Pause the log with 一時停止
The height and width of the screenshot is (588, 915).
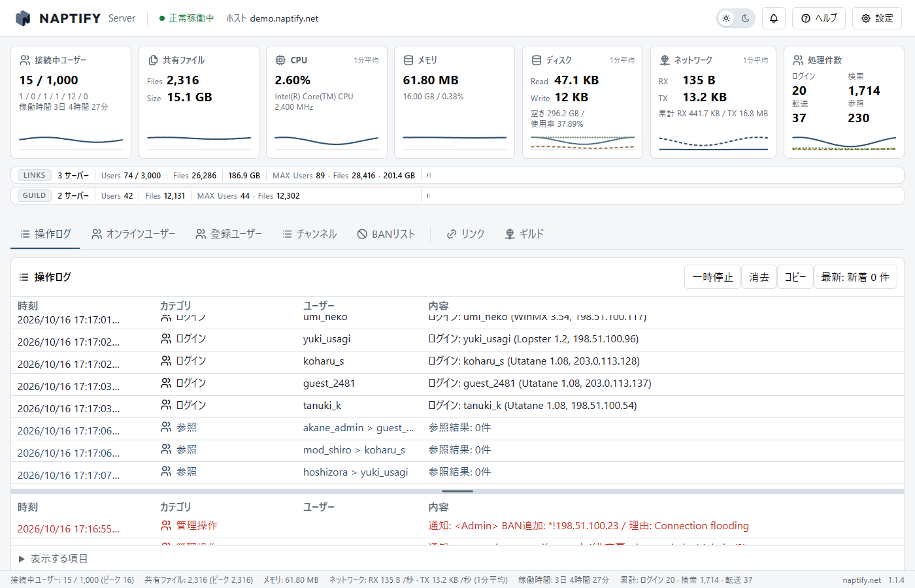click(x=713, y=277)
